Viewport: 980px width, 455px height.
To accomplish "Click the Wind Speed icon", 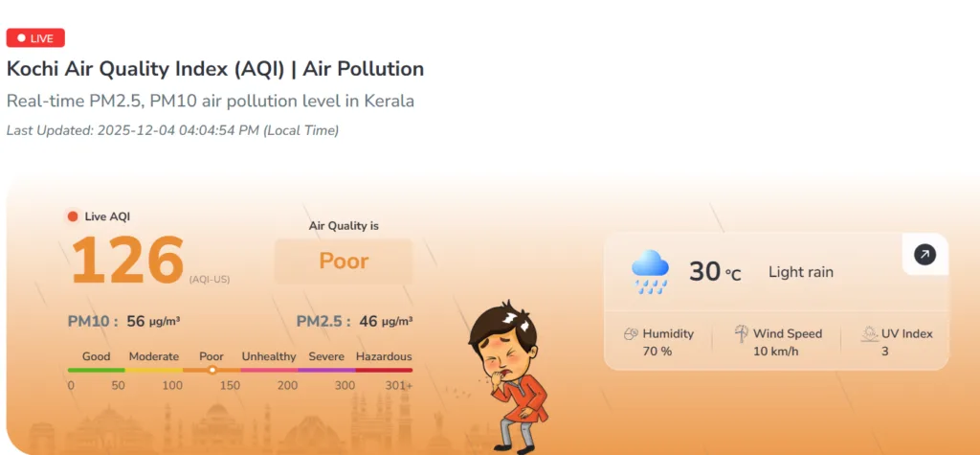I will [x=741, y=334].
